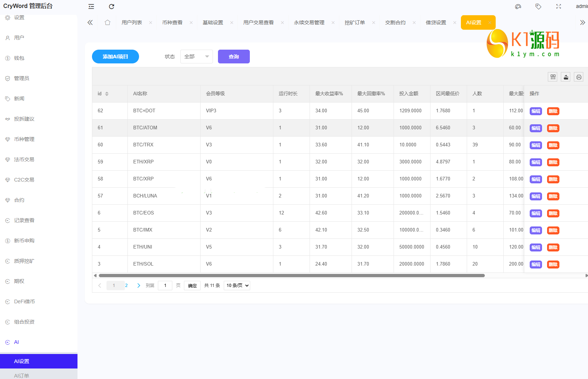Viewport: 588px width, 379px height.
Task: Close the 用户列表 tab
Action: pos(151,22)
